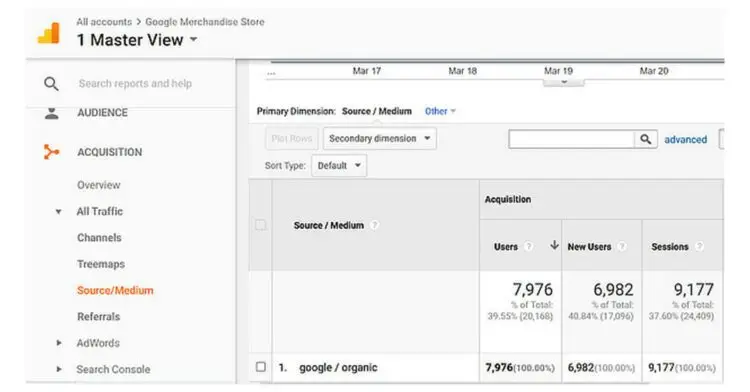Select the Channels report
750x392 pixels.
coord(99,238)
